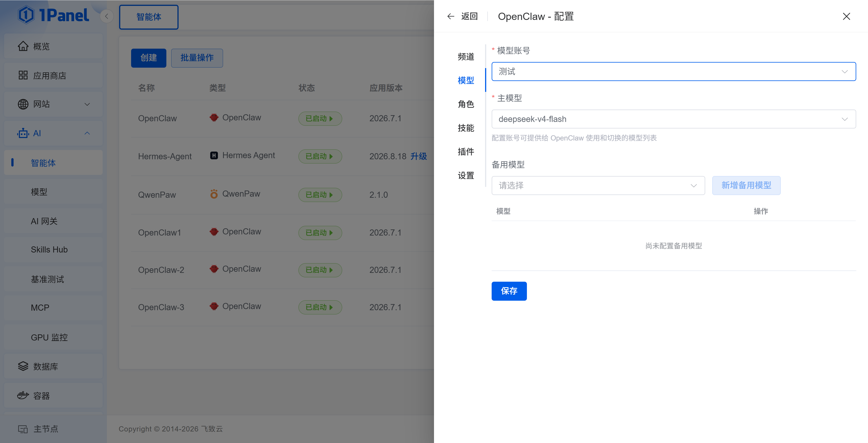Image resolution: width=868 pixels, height=443 pixels.
Task: Click the 2.1.0 version cell
Action: [379, 195]
